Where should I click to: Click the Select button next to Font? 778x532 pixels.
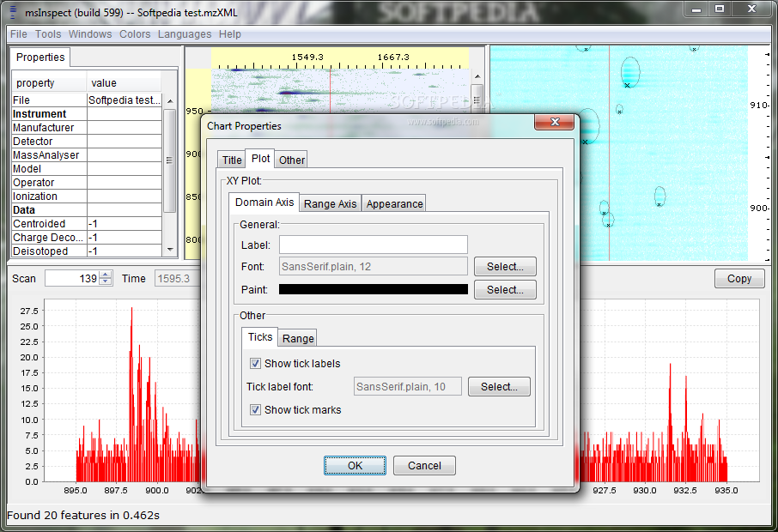(505, 266)
